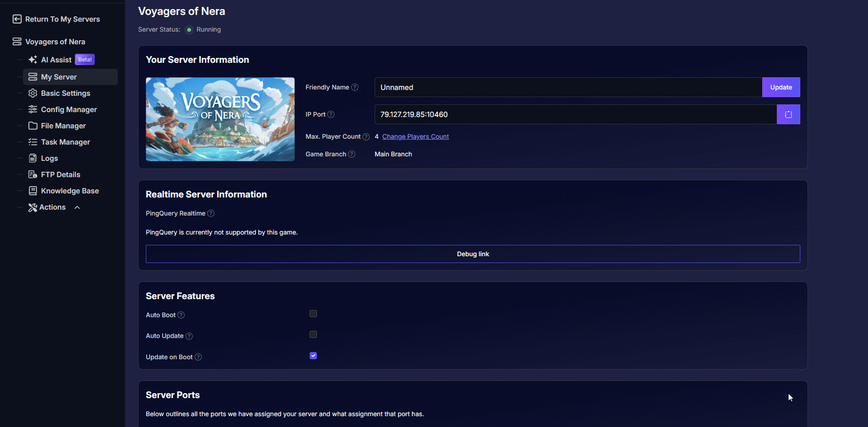Go to Basic Settings in sidebar
Viewport: 868px width, 427px height.
point(65,93)
